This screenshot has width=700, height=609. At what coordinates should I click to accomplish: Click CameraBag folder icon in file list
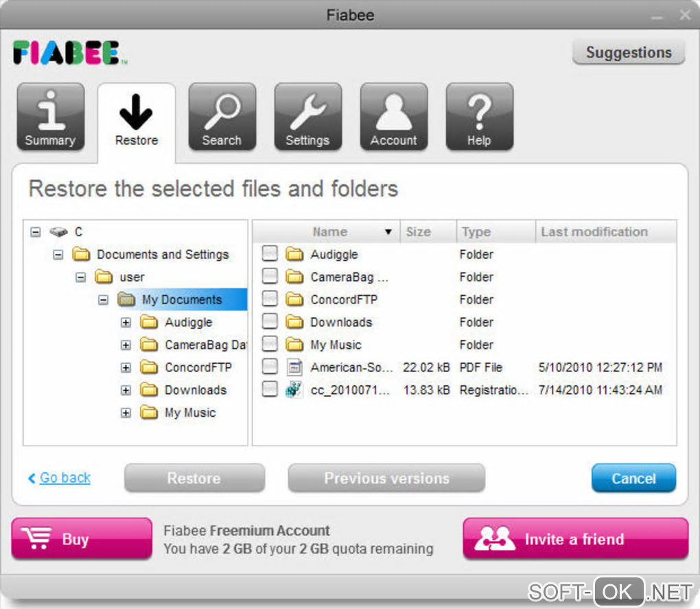(x=294, y=277)
